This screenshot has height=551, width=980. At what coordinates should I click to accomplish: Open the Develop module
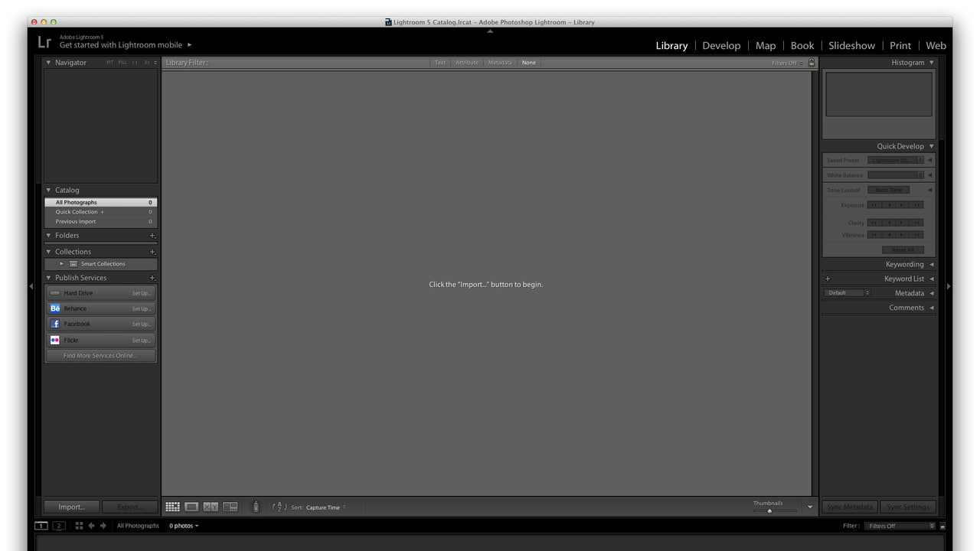pos(721,46)
